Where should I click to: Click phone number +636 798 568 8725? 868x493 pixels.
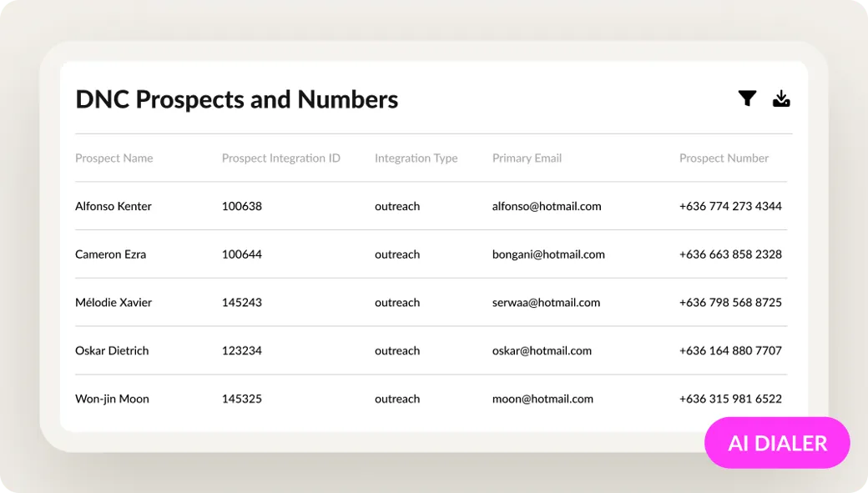(x=730, y=302)
